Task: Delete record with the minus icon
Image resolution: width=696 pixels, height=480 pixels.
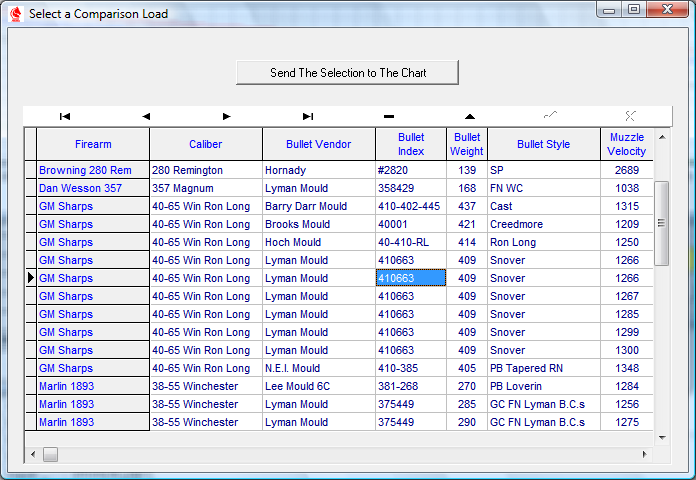Action: (389, 116)
